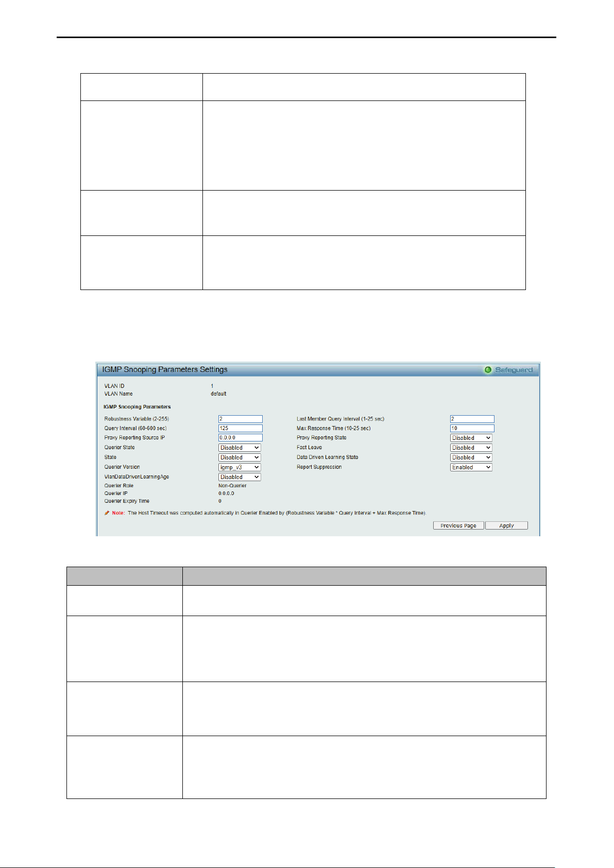Open the State dropdown below Querier State
This screenshot has height=868, width=614.
240,457
